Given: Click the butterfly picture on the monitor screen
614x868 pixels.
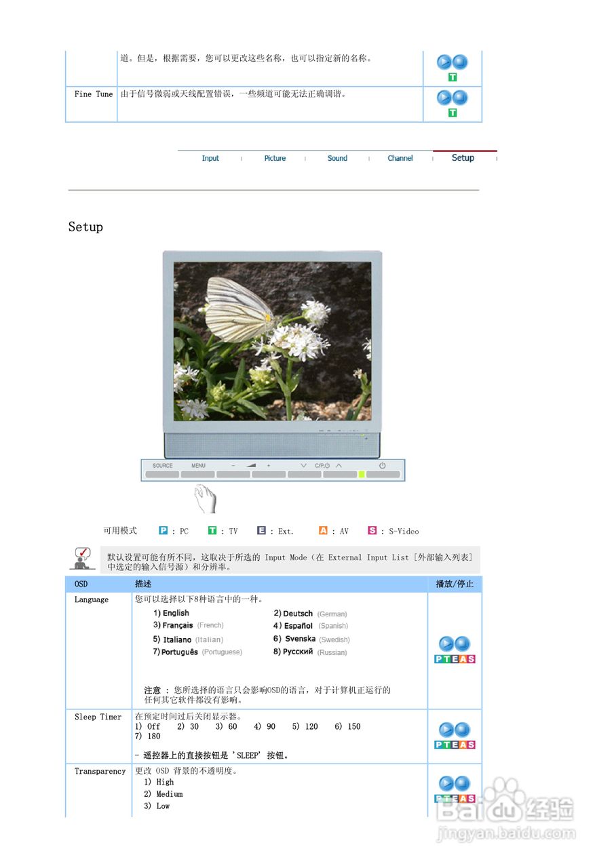Looking at the screenshot, I should point(273,341).
